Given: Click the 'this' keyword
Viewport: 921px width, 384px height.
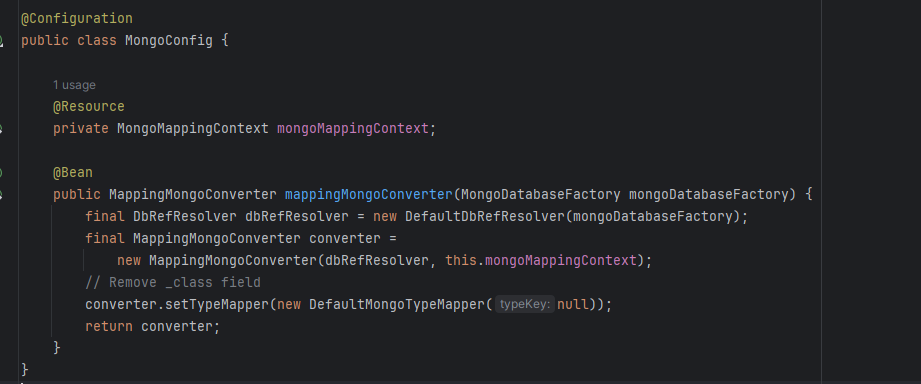Looking at the screenshot, I should (x=461, y=260).
